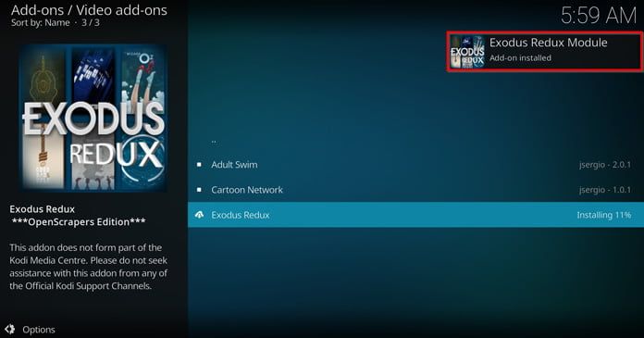Click the 'Add-ons / Video add-ons' header

click(x=89, y=10)
